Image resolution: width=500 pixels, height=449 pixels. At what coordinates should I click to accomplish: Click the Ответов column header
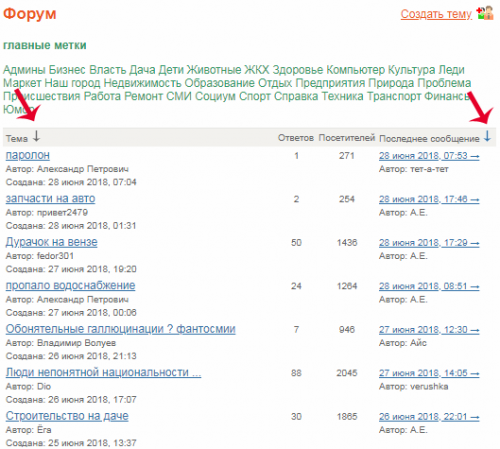coord(296,138)
